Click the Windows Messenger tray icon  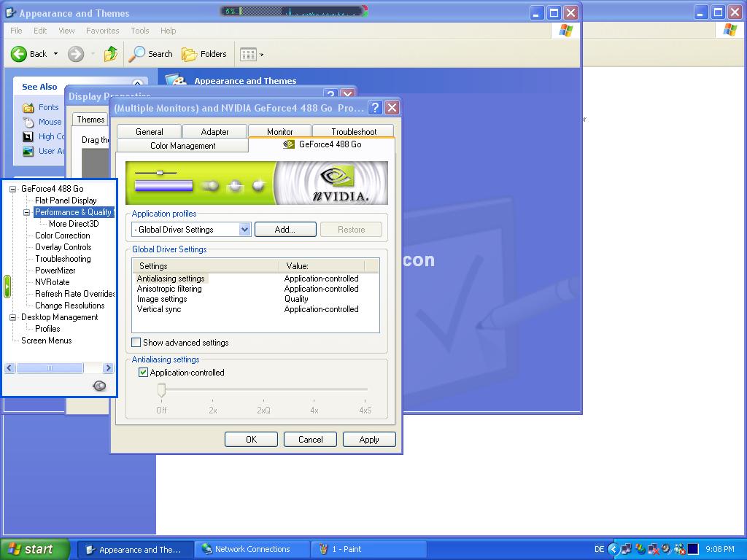679,549
